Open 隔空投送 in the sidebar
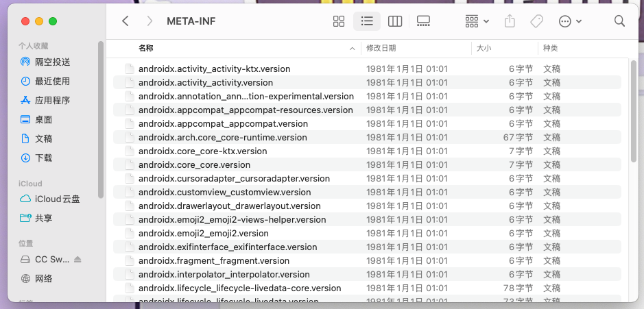 pyautogui.click(x=53, y=62)
